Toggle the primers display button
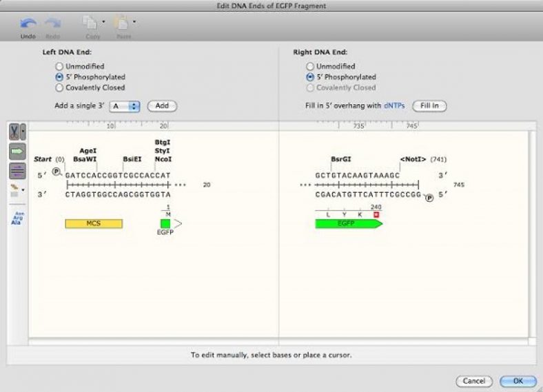The width and height of the screenshot is (543, 392). (17, 171)
